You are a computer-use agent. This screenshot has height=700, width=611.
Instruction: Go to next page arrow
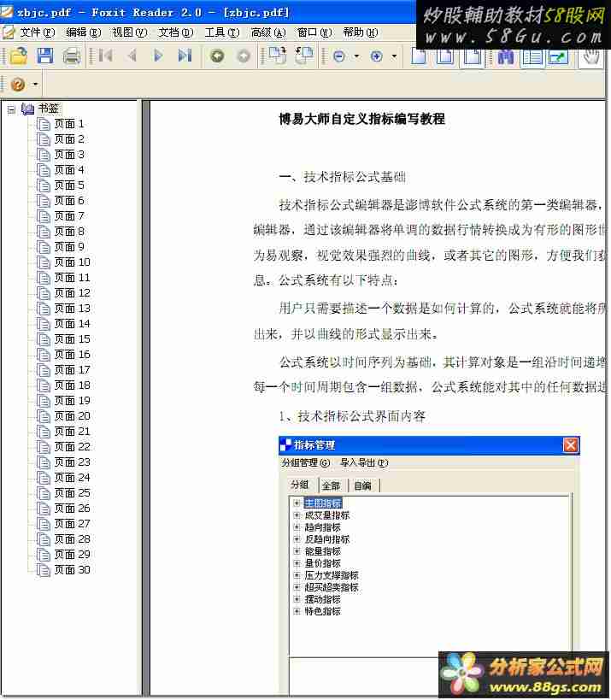click(158, 56)
